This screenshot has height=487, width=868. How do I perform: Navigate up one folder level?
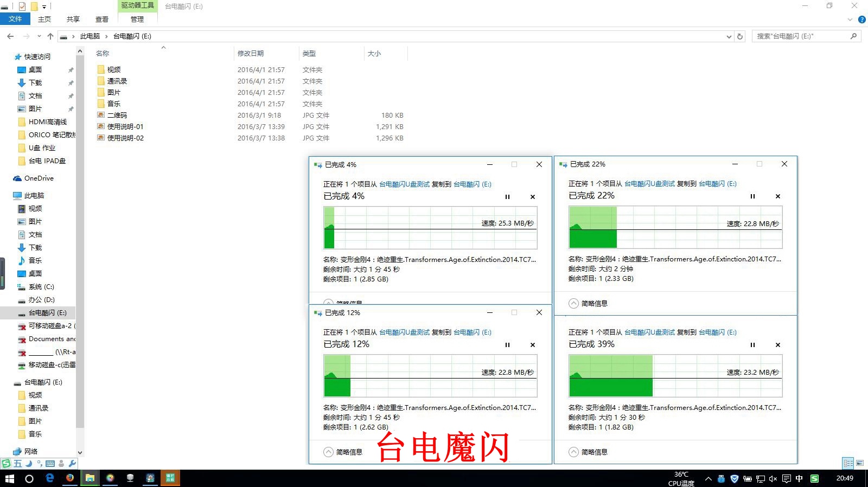[x=50, y=36]
